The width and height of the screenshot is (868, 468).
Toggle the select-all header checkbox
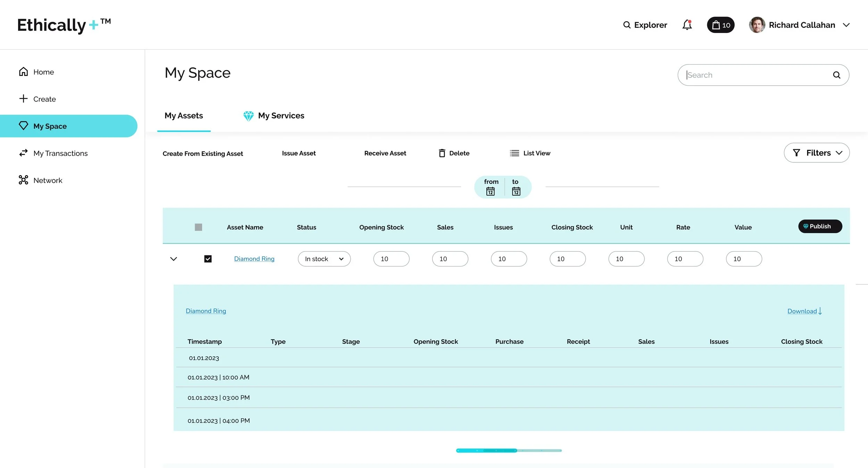point(198,227)
